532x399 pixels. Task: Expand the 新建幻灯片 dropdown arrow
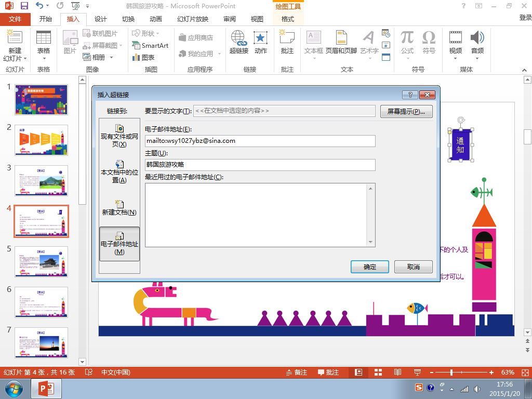coord(25,58)
